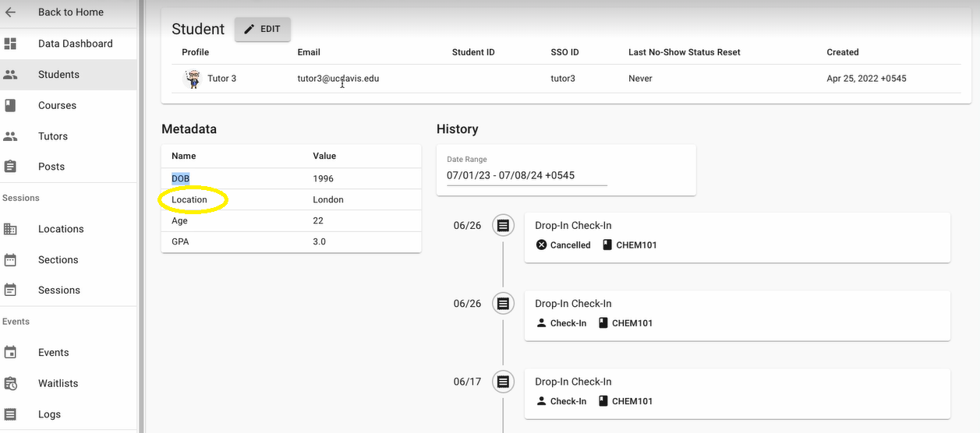Click the Student EDIT button
The image size is (980, 433).
click(263, 29)
